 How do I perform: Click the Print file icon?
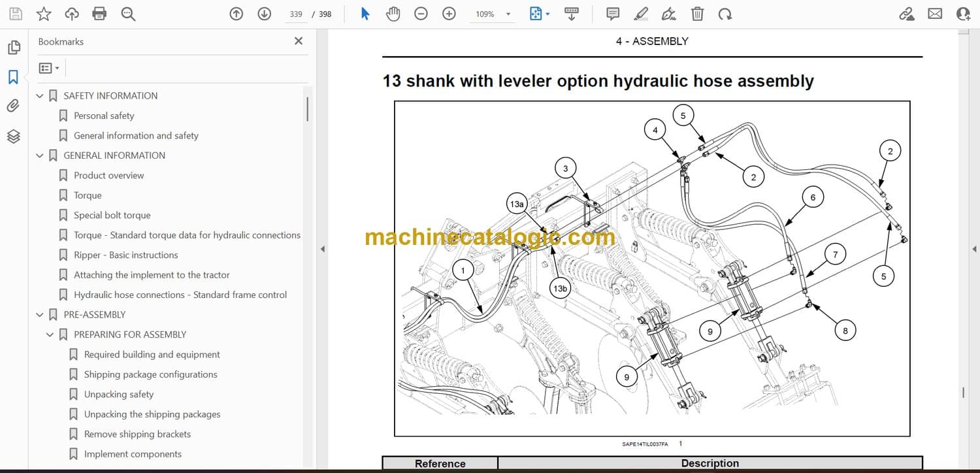99,14
